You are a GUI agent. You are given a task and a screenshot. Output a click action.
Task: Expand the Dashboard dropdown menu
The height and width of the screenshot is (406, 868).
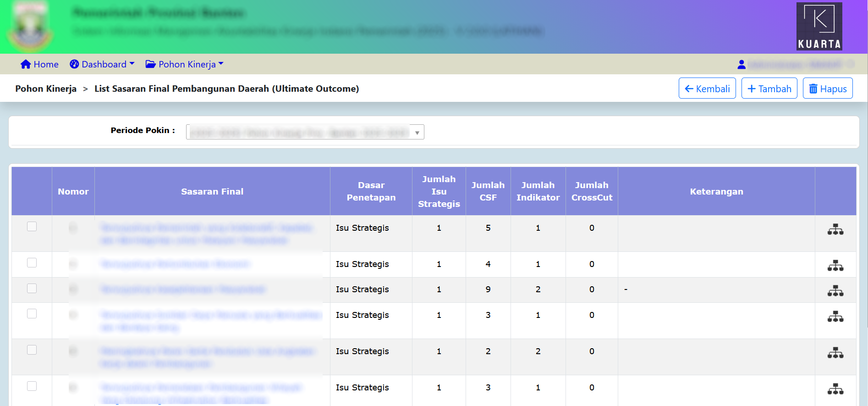point(102,65)
